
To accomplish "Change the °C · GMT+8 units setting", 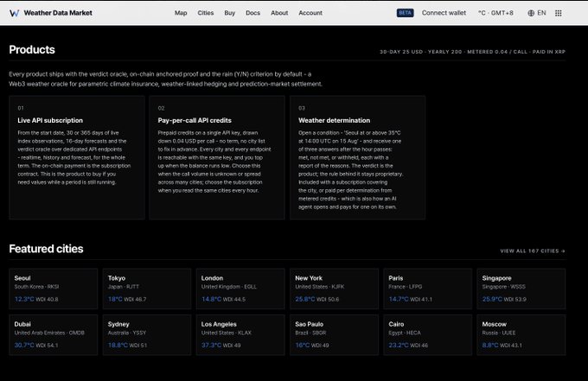I will coord(495,13).
